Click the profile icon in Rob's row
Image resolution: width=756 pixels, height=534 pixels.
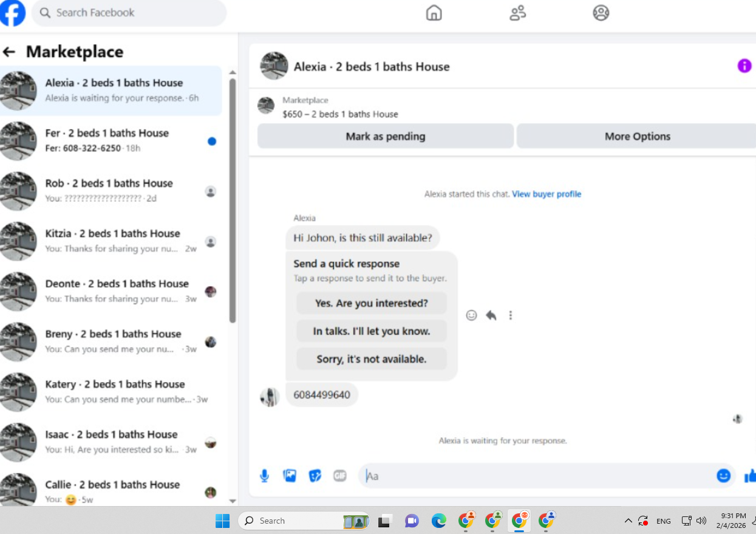click(x=211, y=191)
